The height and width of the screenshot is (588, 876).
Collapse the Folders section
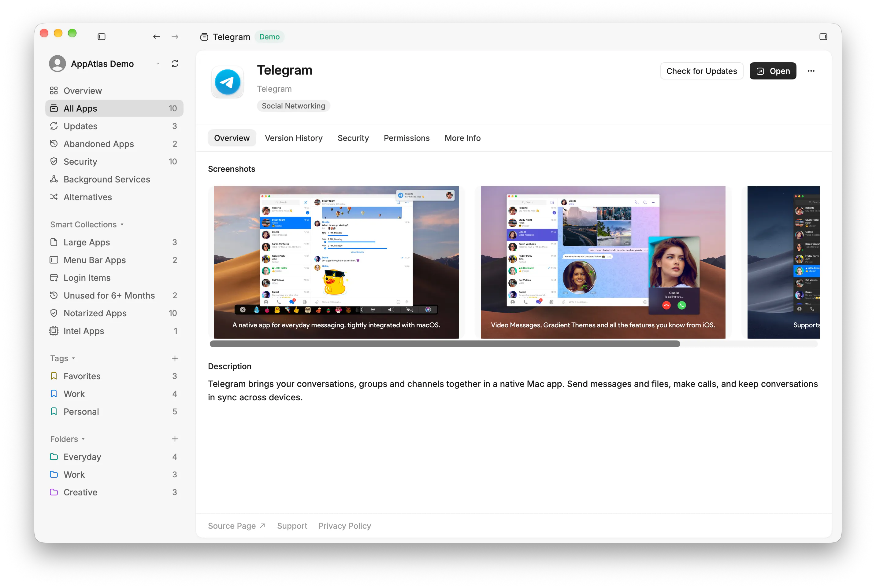67,439
